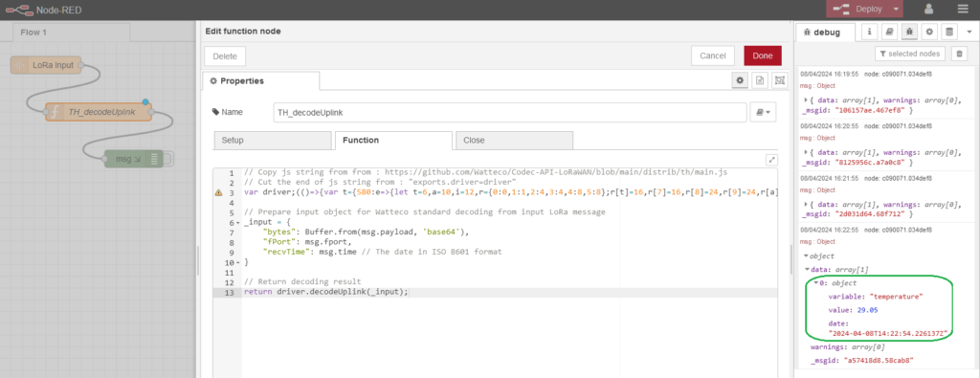The height and width of the screenshot is (378, 980).
Task: Expand the 16:19:55 debug message object
Action: pos(806,100)
